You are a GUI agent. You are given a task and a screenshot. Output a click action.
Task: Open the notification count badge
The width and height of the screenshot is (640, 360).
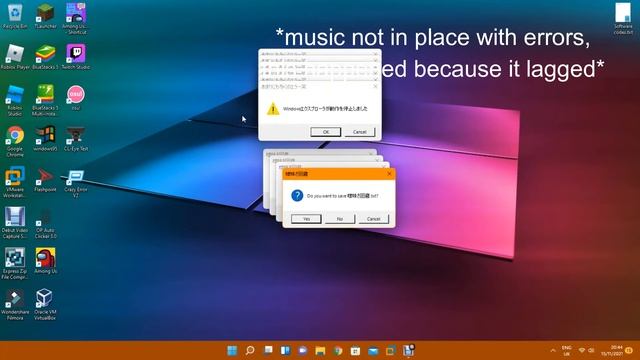(x=629, y=350)
